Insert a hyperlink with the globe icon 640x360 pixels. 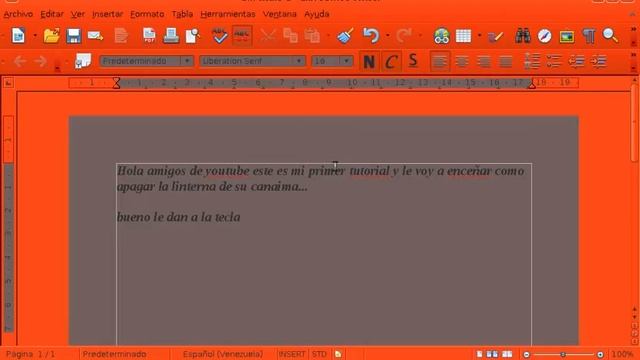click(441, 36)
